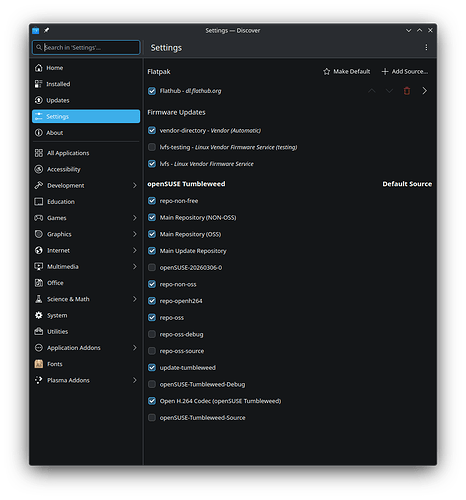The width and height of the screenshot is (466, 500).
Task: Click the Make Default button
Action: point(346,71)
